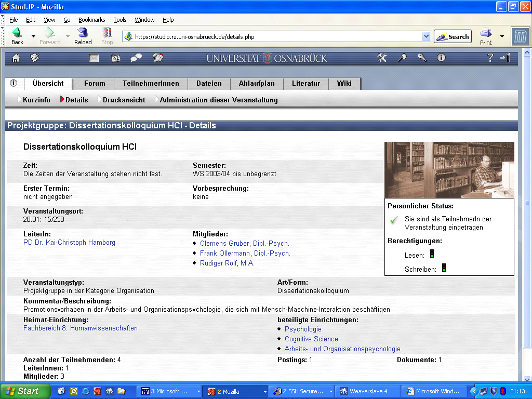This screenshot has width=532, height=399.
Task: Click the question mark help icon
Action: 490,58
